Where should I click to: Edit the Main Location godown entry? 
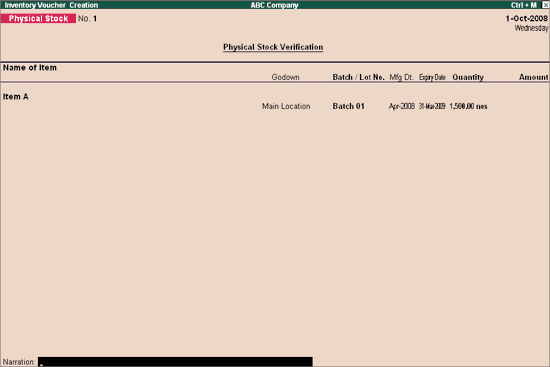286,106
